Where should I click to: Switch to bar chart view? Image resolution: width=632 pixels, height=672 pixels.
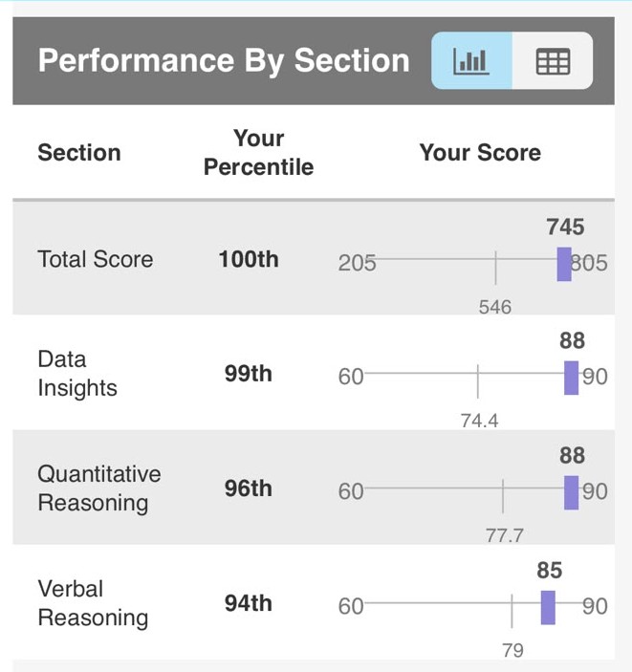[471, 60]
